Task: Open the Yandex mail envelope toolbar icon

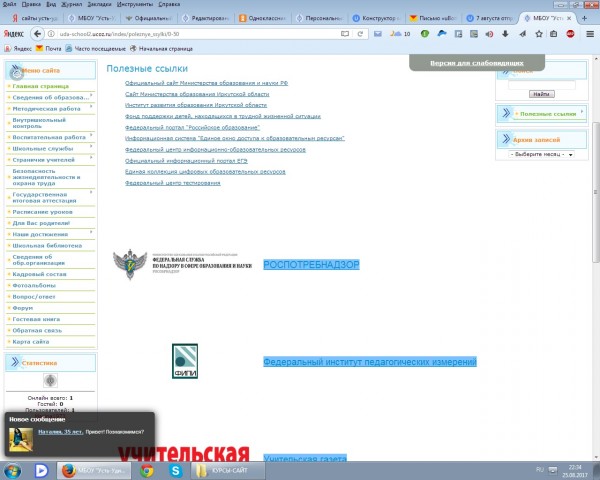Action: (x=378, y=34)
